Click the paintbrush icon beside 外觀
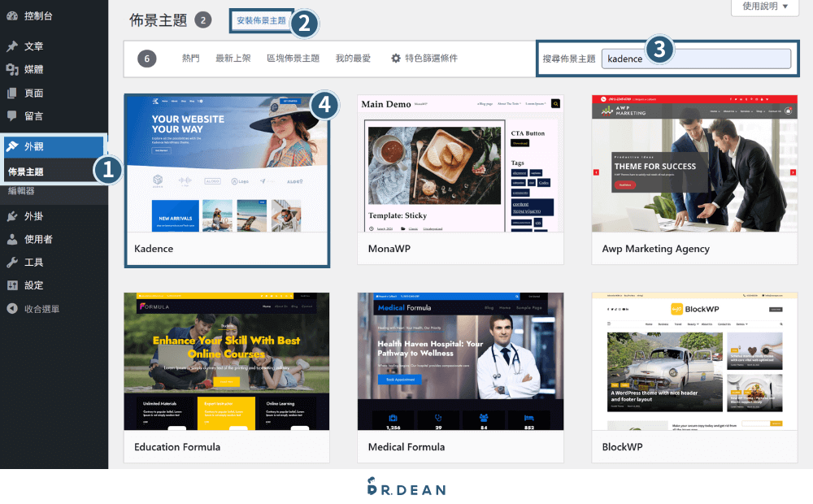This screenshot has height=504, width=813. (x=12, y=146)
